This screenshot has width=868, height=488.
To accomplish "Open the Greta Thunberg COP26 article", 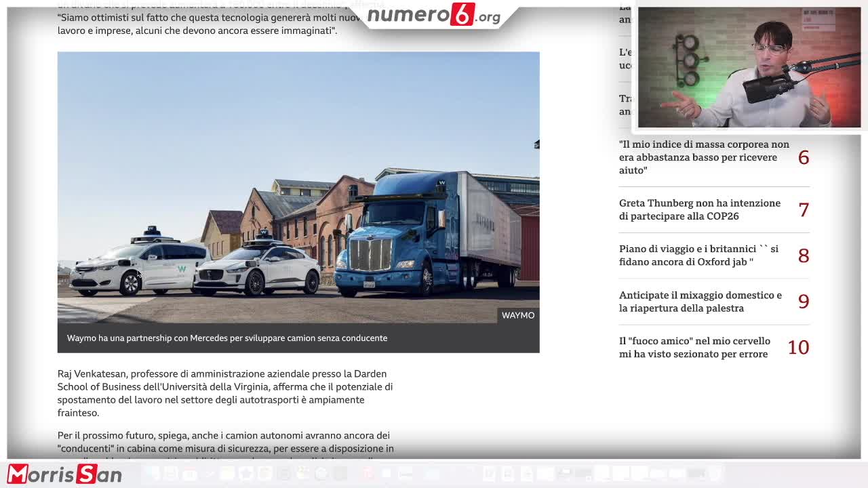I will 700,209.
